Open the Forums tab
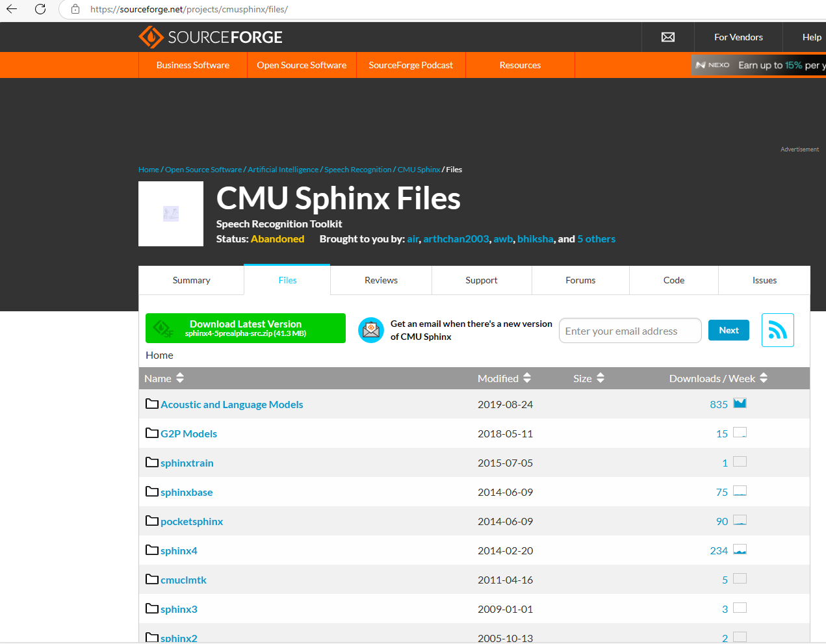 pos(580,280)
